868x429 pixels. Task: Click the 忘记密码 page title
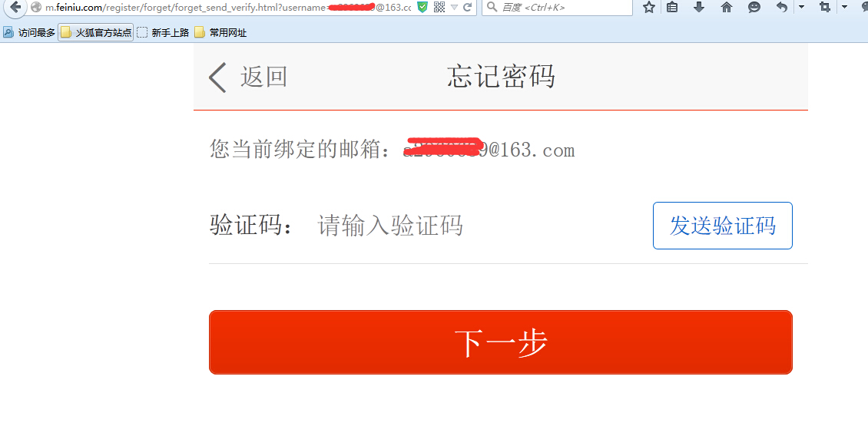pos(501,76)
